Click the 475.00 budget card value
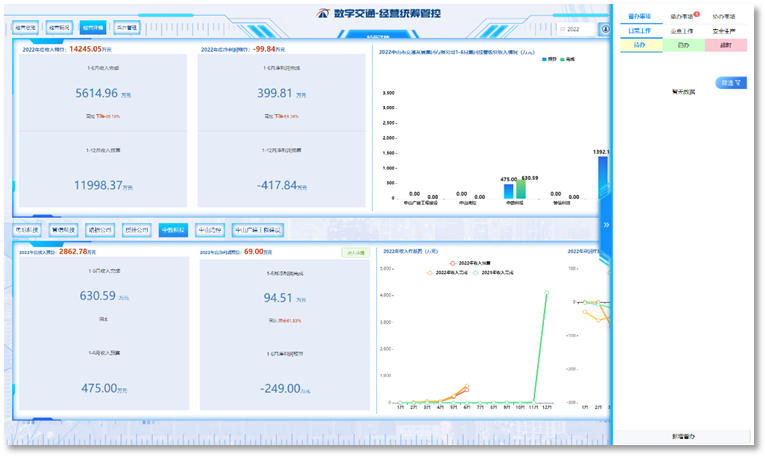This screenshot has height=458, width=767. pyautogui.click(x=99, y=388)
